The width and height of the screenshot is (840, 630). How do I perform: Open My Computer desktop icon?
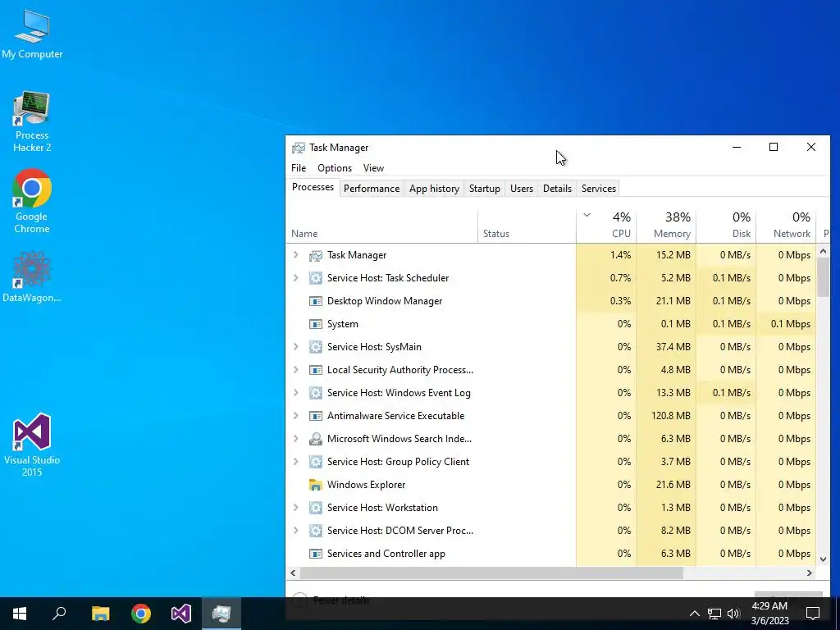tap(32, 34)
